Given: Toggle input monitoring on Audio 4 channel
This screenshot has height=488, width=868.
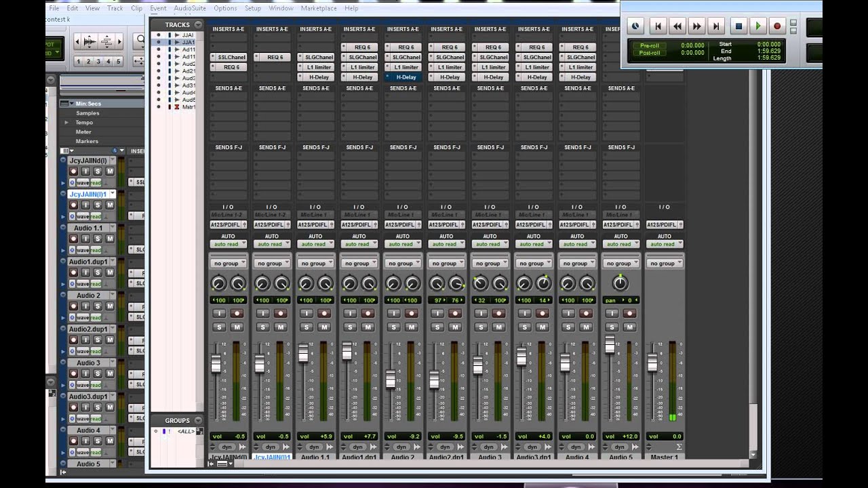Looking at the screenshot, I should point(568,313).
